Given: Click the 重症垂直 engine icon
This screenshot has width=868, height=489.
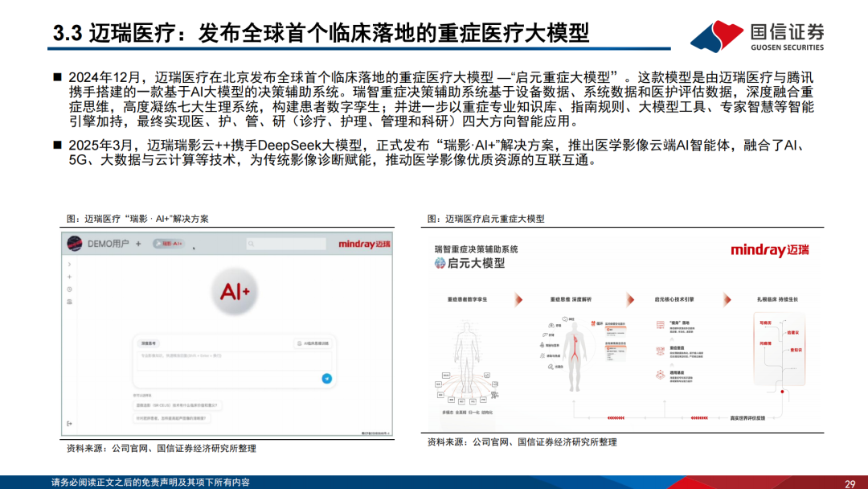Looking at the screenshot, I should 660,351.
